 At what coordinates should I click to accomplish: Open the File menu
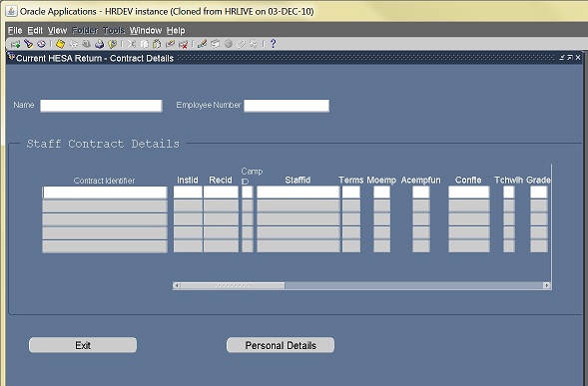click(x=15, y=30)
